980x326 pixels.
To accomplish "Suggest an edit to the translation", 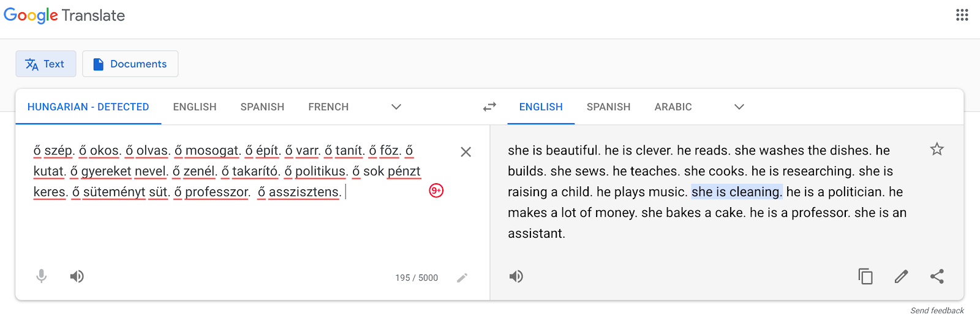I will pyautogui.click(x=901, y=276).
